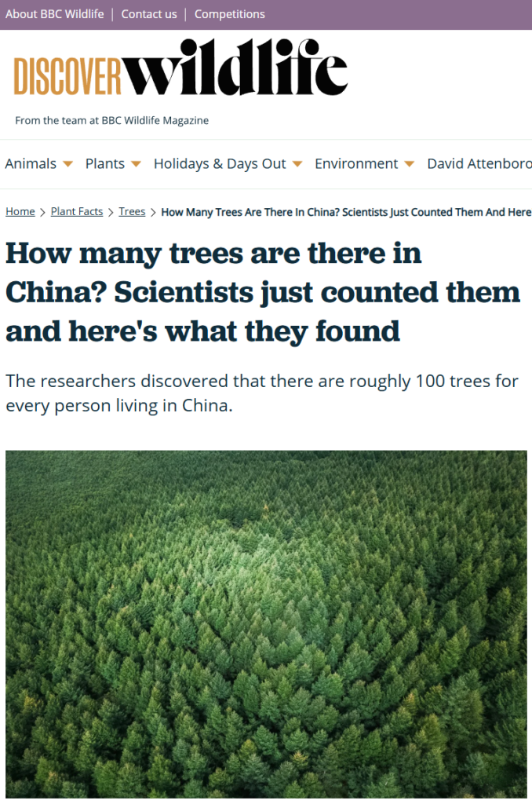The image size is (532, 804).
Task: Expand the Environment dropdown arrow
Action: point(410,164)
